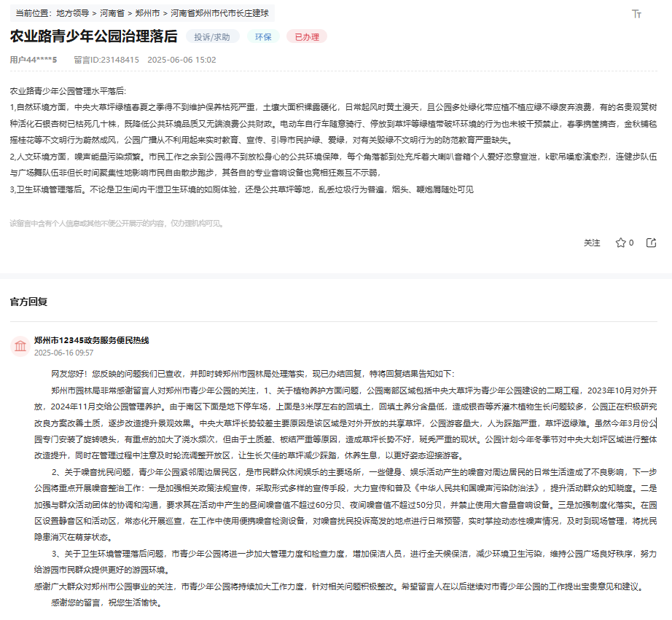Viewport: 672px width, 620px height.
Task: Click the line 农业路青少年公园管理水平落后:
Action: pyautogui.click(x=68, y=91)
